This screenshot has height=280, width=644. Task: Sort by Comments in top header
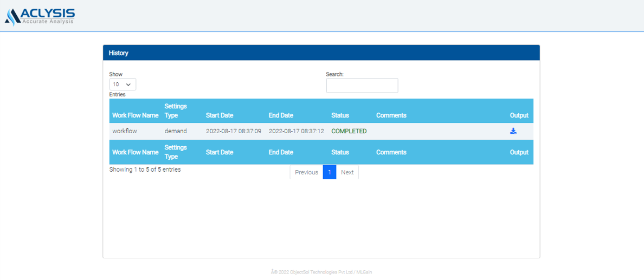point(391,115)
